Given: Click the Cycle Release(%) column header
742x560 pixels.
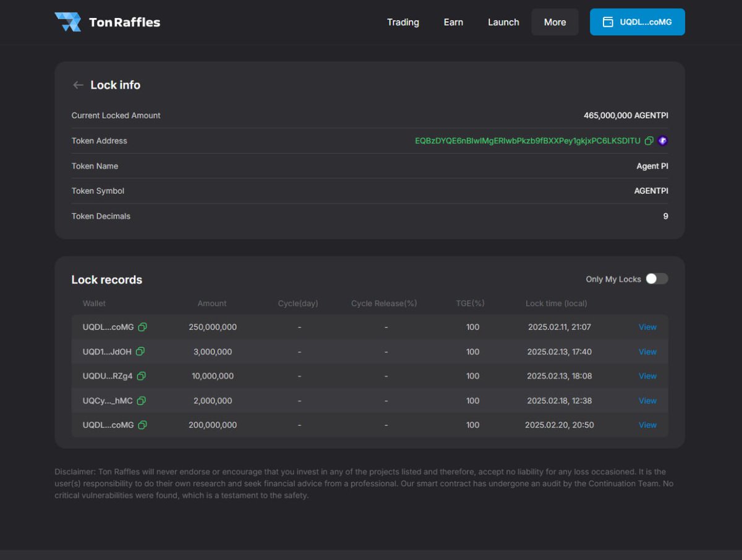Looking at the screenshot, I should point(384,303).
